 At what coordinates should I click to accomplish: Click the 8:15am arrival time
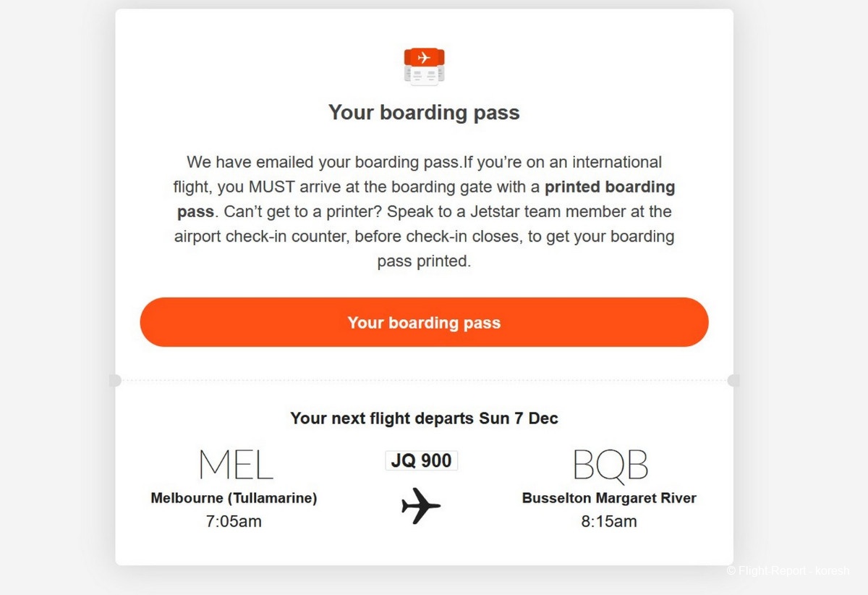point(609,521)
